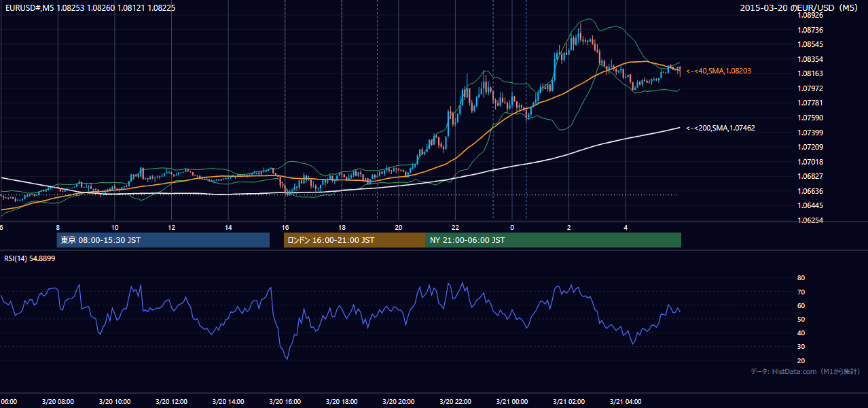Click RSI axis level 20

point(801,360)
